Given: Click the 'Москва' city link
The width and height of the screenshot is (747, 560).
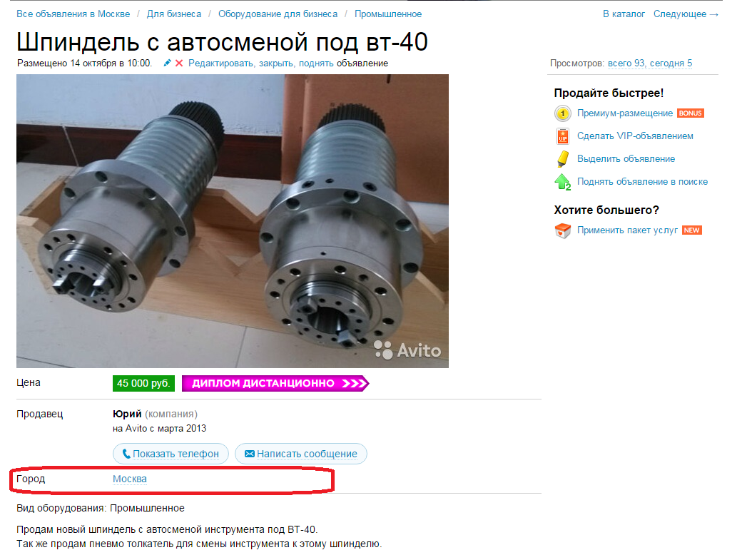Looking at the screenshot, I should pos(130,479).
